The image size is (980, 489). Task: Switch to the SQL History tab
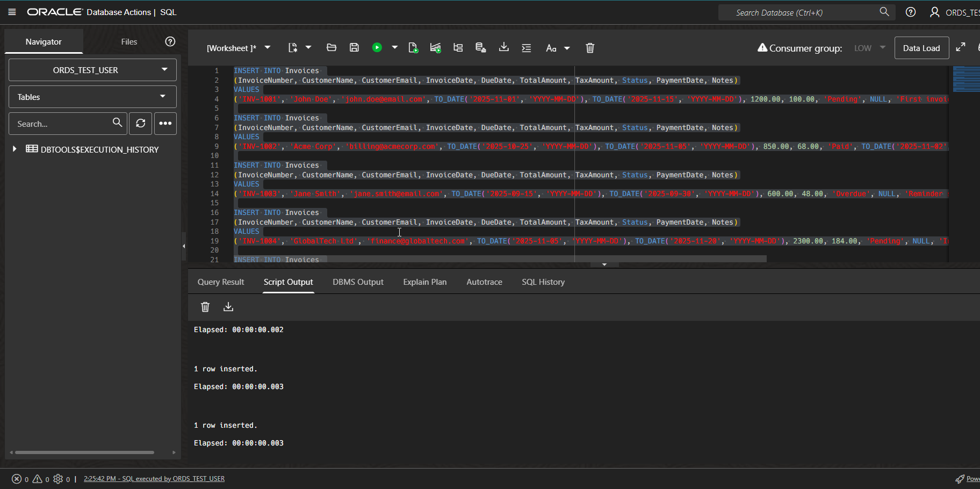pyautogui.click(x=543, y=282)
